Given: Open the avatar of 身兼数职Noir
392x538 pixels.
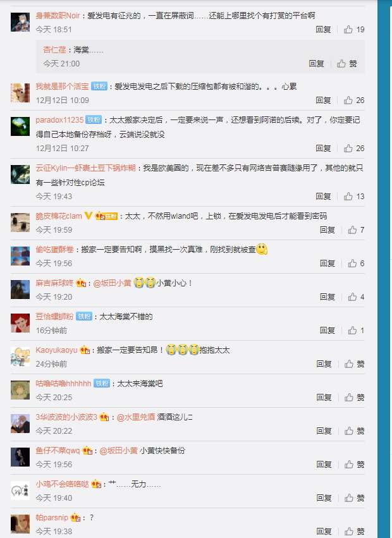Looking at the screenshot, I should click(20, 22).
